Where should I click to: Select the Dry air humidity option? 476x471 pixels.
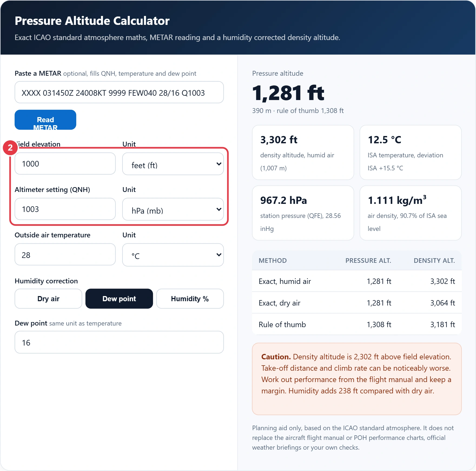click(x=48, y=299)
